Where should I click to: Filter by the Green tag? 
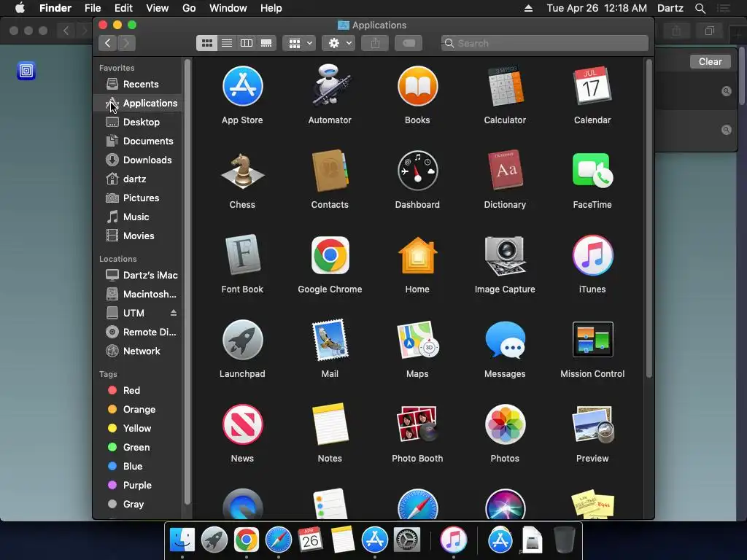pyautogui.click(x=138, y=447)
